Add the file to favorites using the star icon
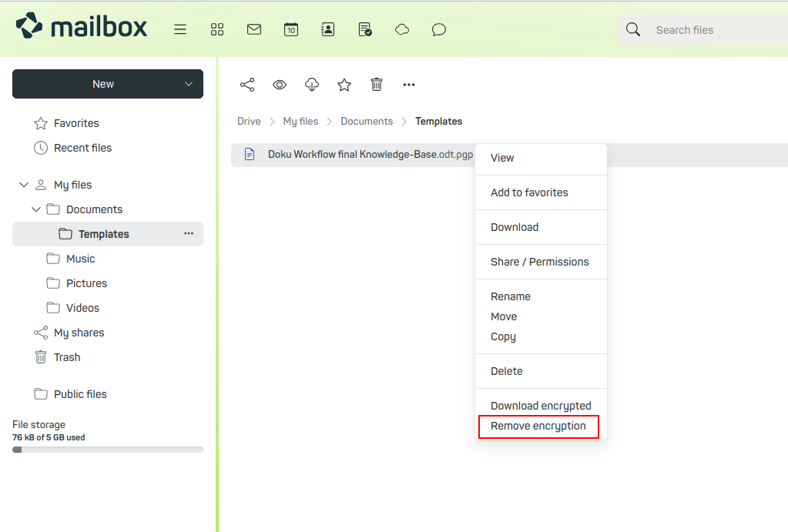The height and width of the screenshot is (532, 788). [344, 85]
